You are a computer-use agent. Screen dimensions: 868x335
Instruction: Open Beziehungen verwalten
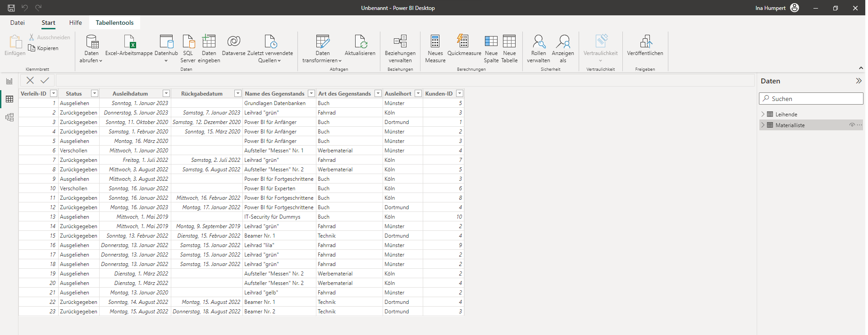(x=400, y=49)
